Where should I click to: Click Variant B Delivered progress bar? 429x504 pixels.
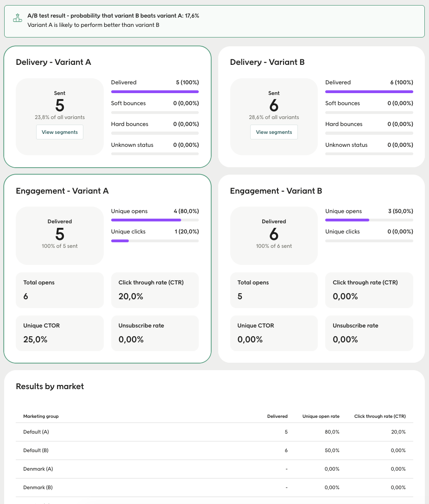(x=369, y=92)
